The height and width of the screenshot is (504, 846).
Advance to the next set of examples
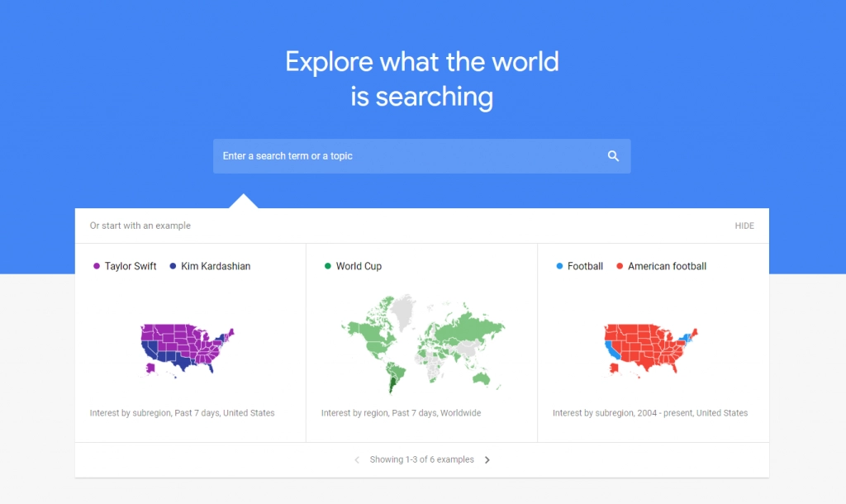pyautogui.click(x=487, y=459)
